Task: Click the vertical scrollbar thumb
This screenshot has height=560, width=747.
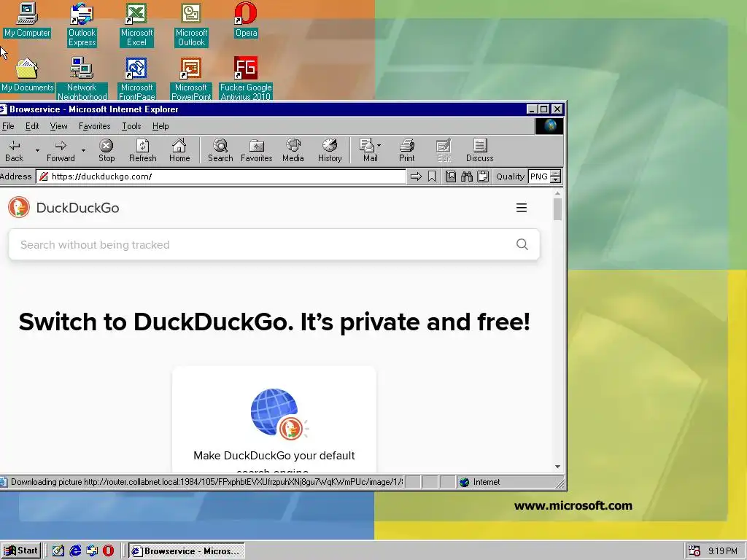Action: click(558, 209)
